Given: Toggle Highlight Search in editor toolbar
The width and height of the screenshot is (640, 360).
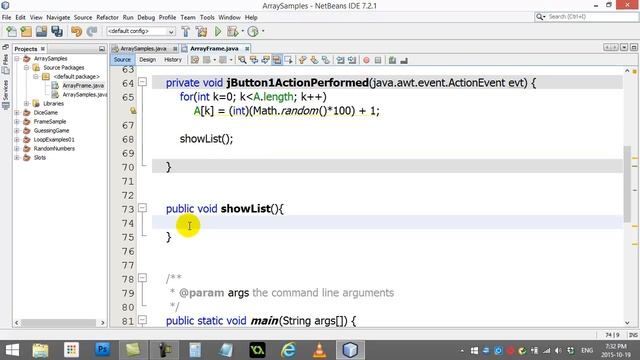Looking at the screenshot, I should coord(277,60).
